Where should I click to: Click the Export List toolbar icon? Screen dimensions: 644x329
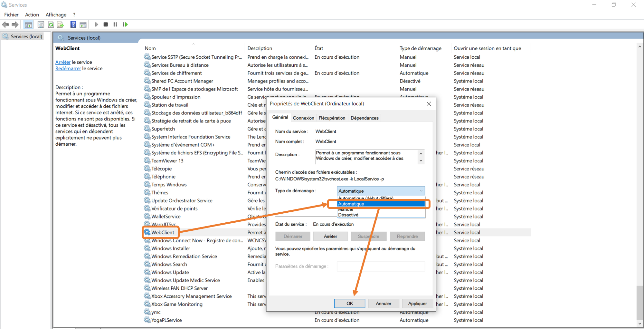pos(60,24)
